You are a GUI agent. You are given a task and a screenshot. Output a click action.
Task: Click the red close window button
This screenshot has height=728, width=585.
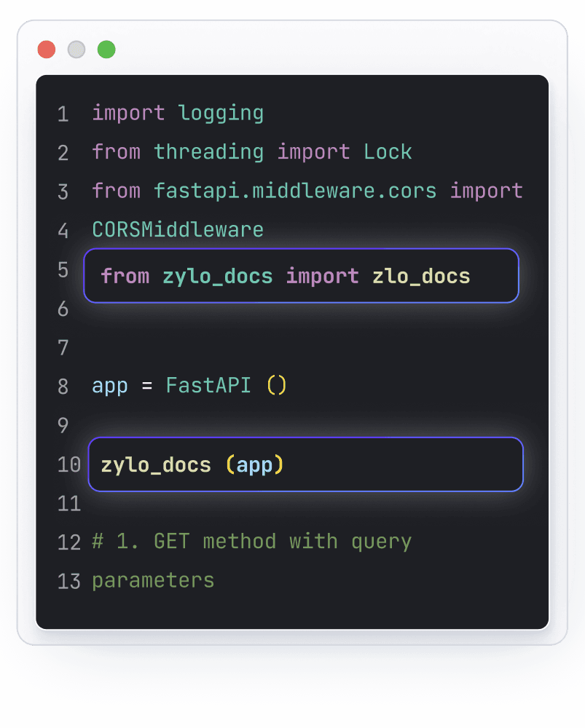[47, 50]
